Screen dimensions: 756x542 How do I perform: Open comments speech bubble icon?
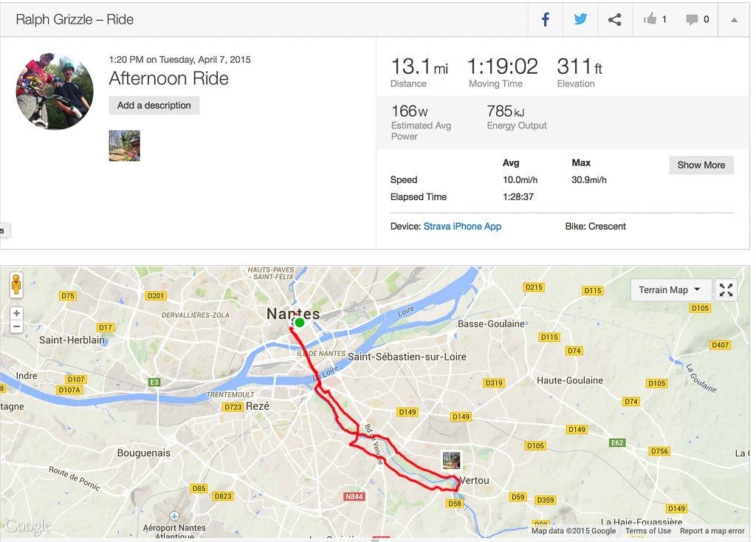(x=692, y=20)
